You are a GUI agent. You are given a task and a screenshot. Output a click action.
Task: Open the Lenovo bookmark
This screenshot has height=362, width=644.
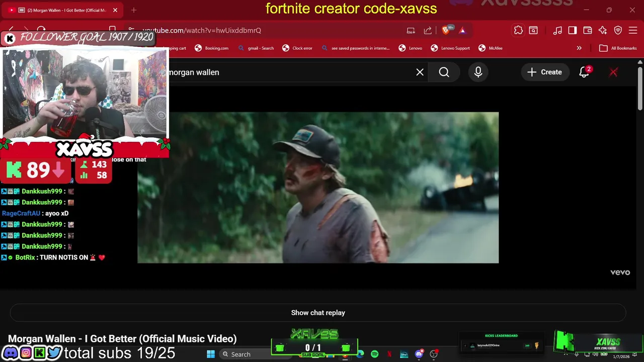(411, 48)
